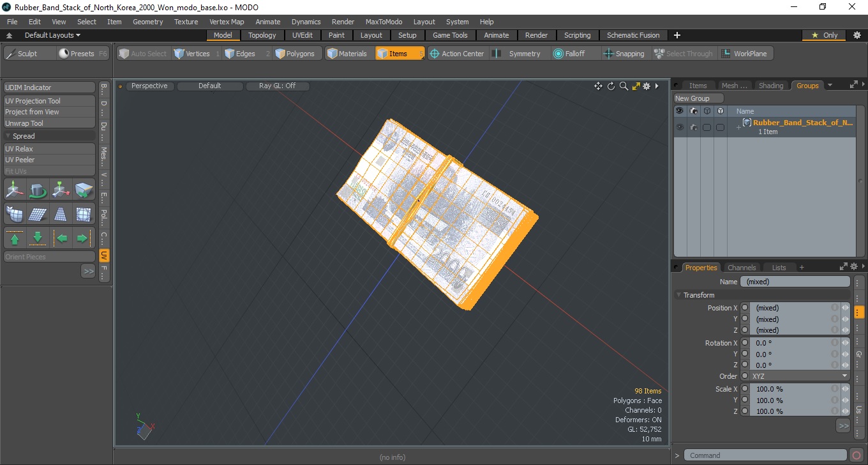Open viewport settings gear icon
Screen dimensions: 868x465
(647, 86)
